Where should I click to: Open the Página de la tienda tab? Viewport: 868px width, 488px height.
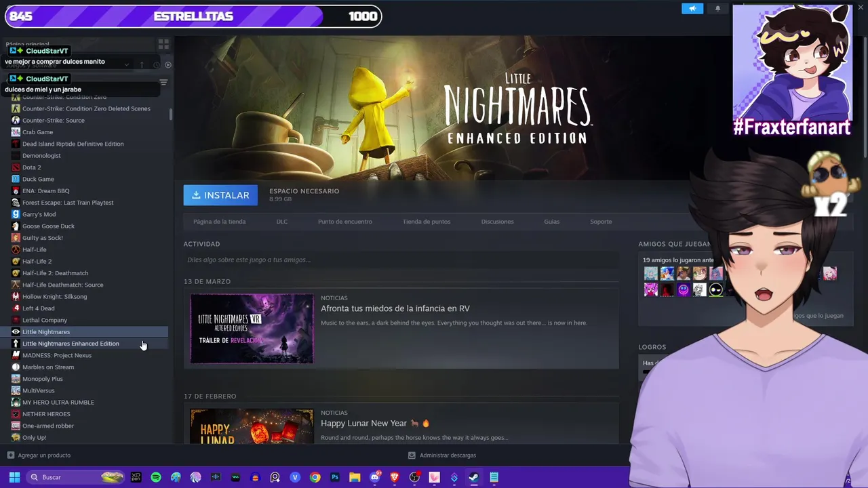(219, 222)
